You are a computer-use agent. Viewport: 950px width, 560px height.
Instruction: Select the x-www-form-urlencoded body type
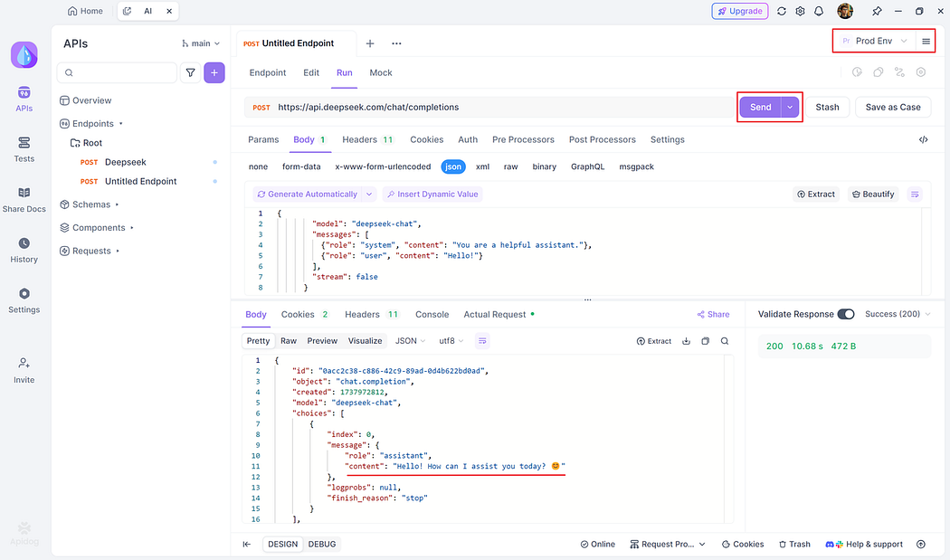click(x=383, y=166)
